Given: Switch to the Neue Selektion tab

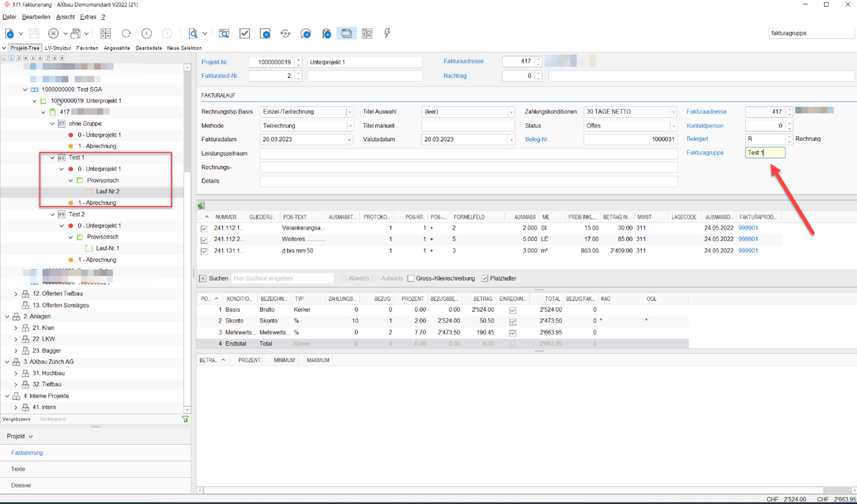Looking at the screenshot, I should tap(184, 48).
